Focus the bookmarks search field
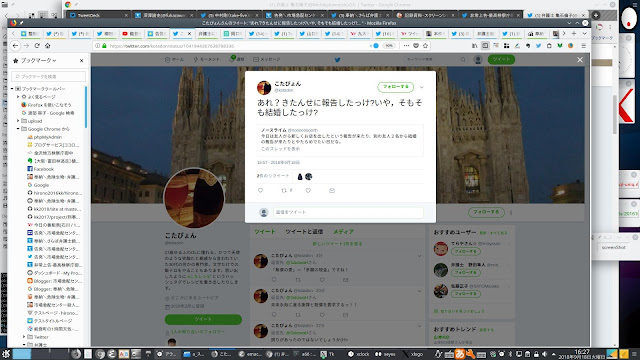Screen dimensions: 640x360 click(x=49, y=76)
